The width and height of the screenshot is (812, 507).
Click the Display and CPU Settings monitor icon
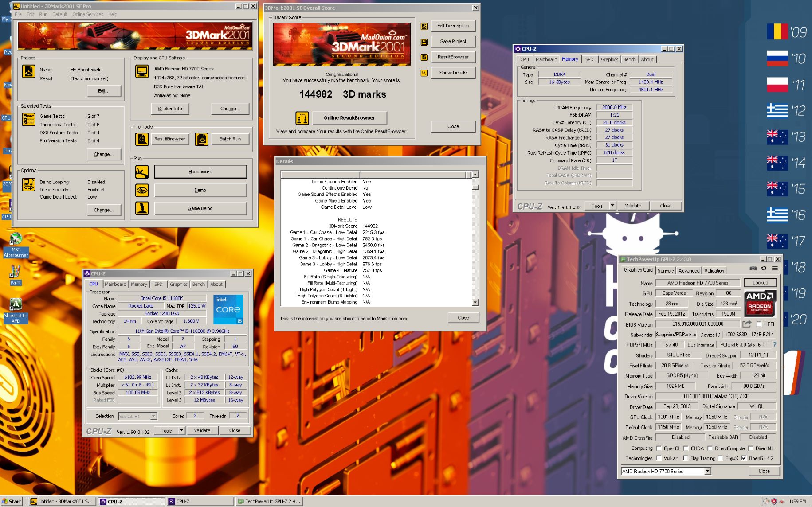click(x=142, y=71)
